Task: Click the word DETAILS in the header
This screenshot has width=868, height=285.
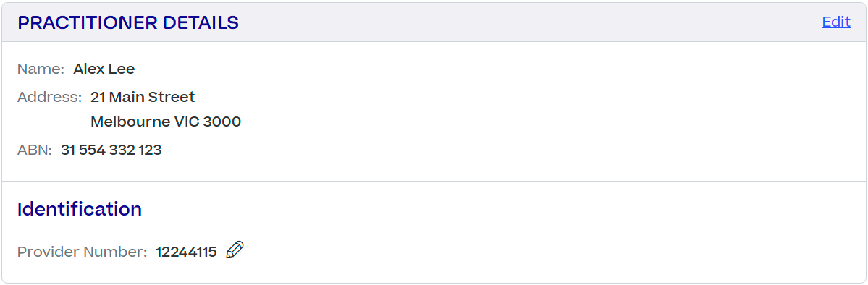Action: coord(201,22)
